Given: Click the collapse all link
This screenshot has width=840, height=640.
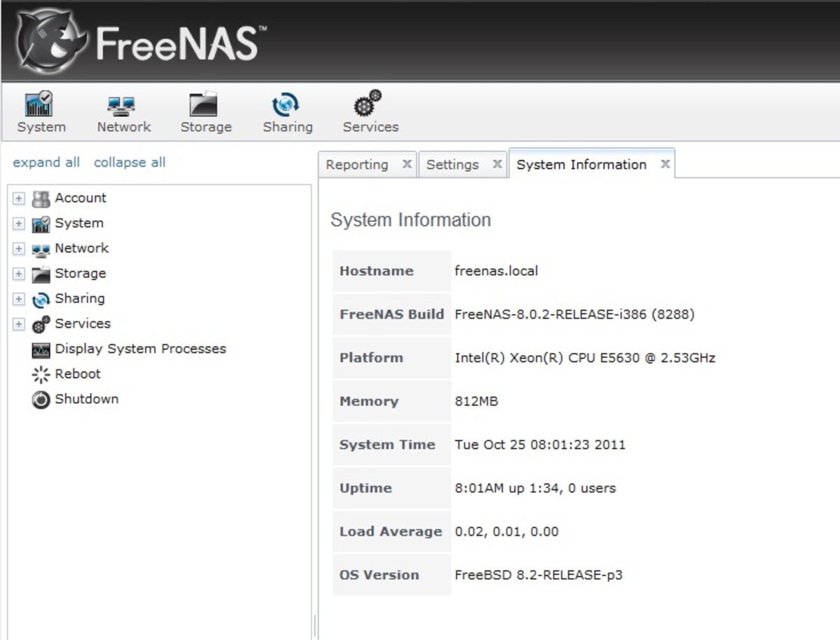Looking at the screenshot, I should 129,162.
